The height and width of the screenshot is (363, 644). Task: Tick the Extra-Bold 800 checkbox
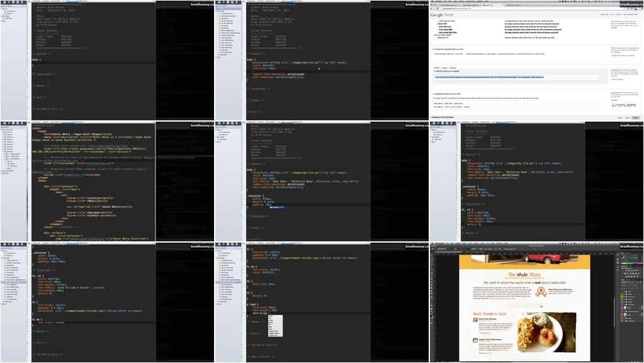pyautogui.click(x=438, y=30)
